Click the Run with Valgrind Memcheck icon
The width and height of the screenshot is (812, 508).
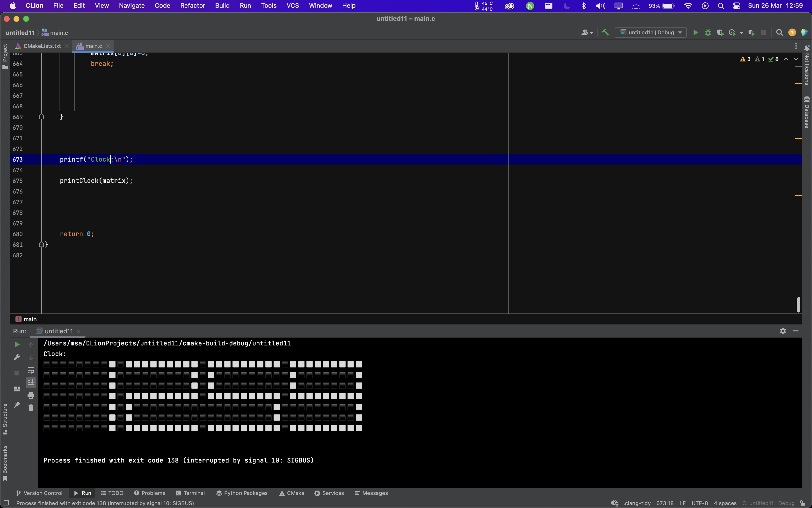(751, 33)
